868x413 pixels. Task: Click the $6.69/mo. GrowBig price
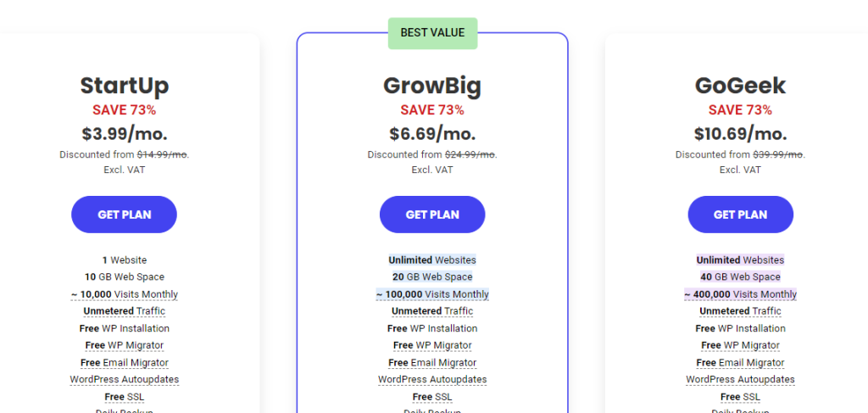(432, 134)
